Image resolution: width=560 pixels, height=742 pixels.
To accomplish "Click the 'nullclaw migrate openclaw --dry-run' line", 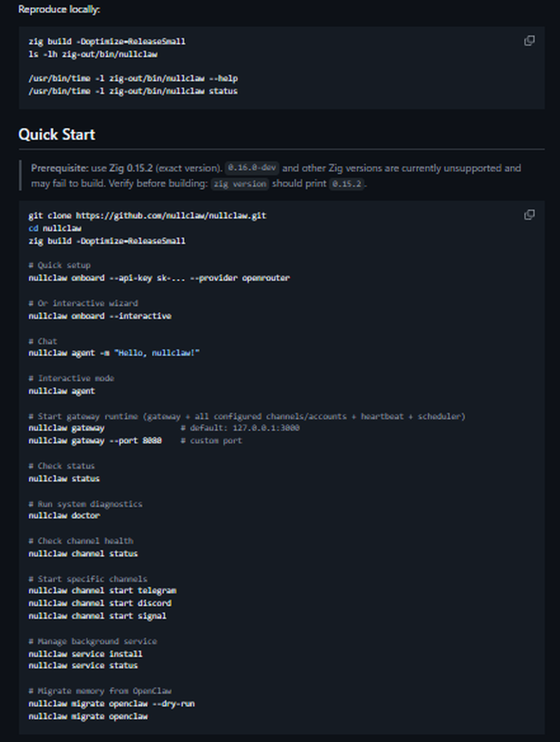I will pos(112,703).
